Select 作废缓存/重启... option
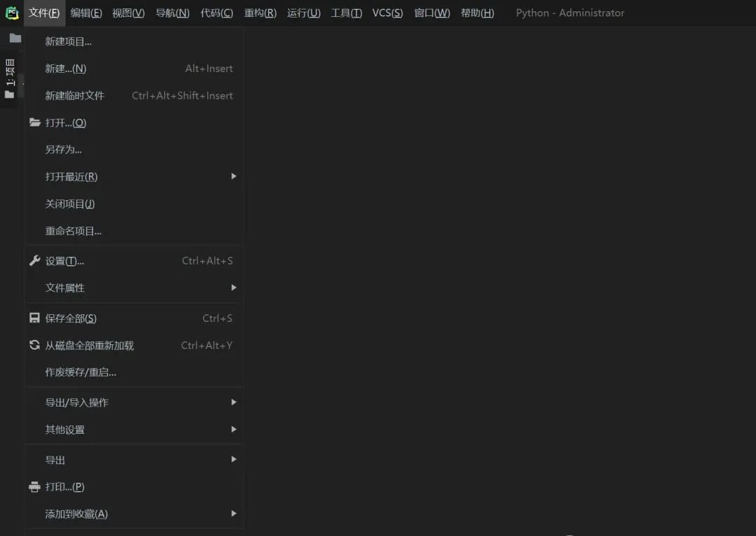Image resolution: width=756 pixels, height=536 pixels. pyautogui.click(x=134, y=372)
